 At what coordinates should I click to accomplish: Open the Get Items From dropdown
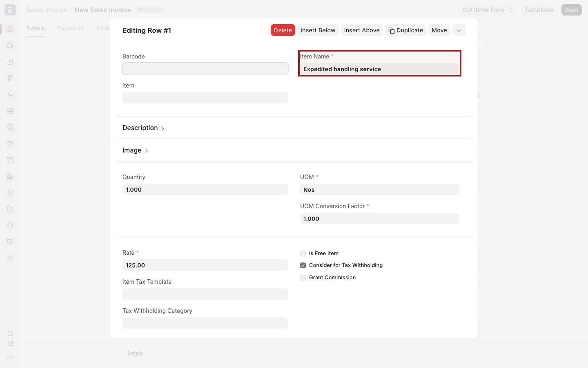pos(488,10)
